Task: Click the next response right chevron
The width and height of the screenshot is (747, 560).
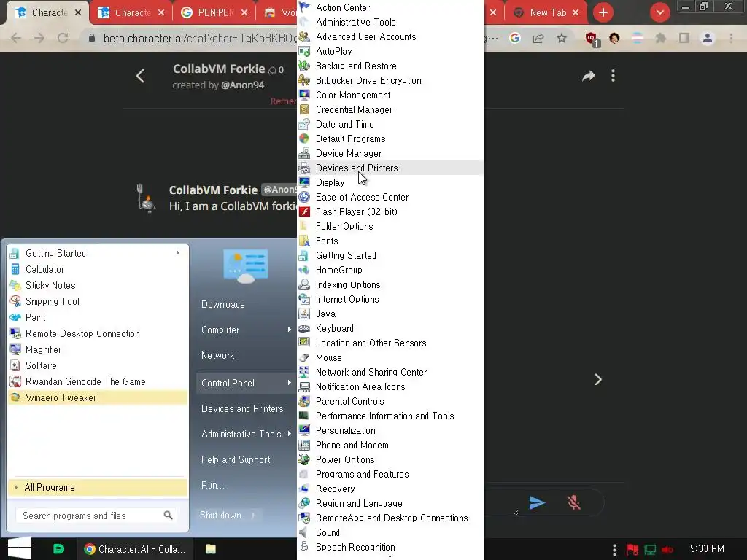Action: click(x=598, y=379)
